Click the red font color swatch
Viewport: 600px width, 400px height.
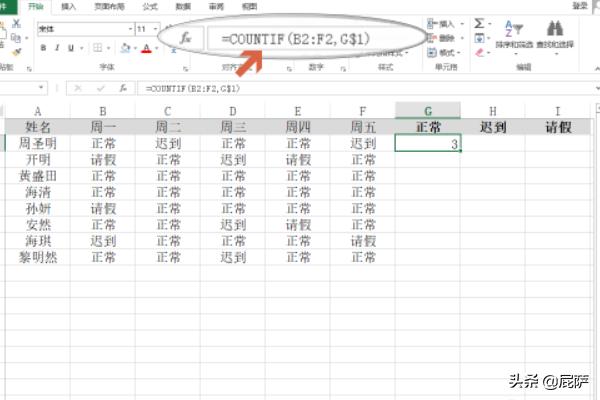point(146,48)
